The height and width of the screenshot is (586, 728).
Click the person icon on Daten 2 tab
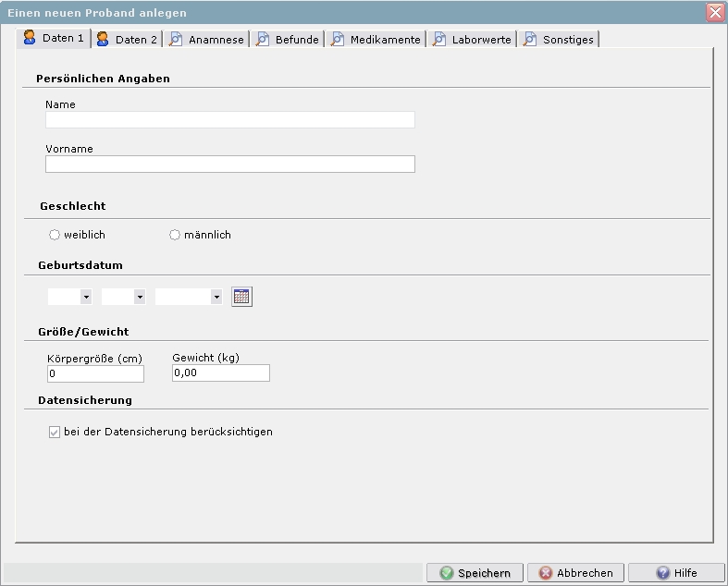tap(103, 39)
